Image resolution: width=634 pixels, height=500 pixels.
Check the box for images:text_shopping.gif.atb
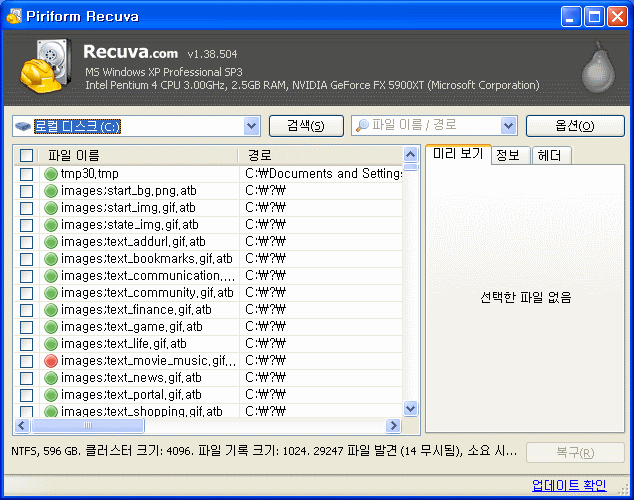point(26,411)
